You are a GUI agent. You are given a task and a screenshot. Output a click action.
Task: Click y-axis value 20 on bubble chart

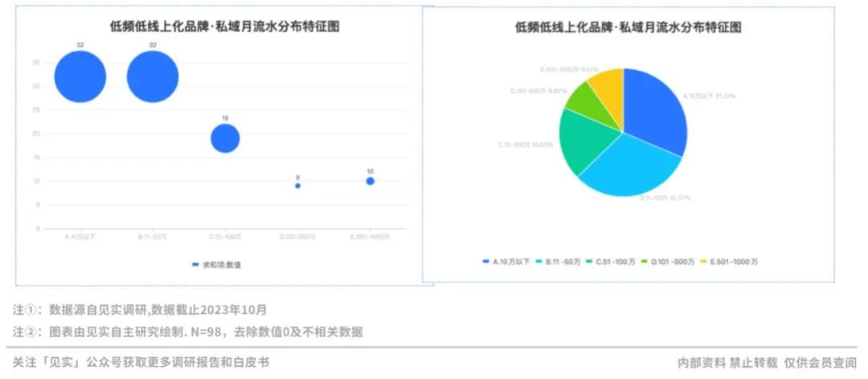pyautogui.click(x=36, y=134)
